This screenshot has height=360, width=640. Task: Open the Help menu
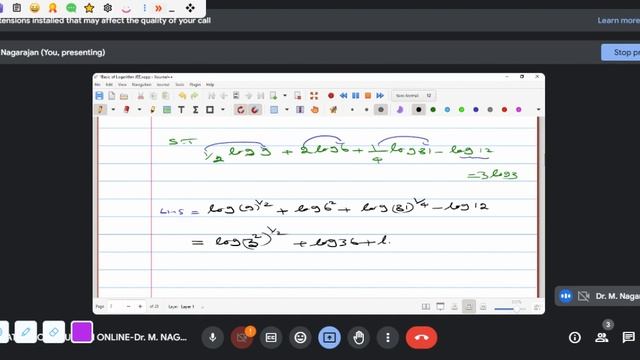coord(210,84)
